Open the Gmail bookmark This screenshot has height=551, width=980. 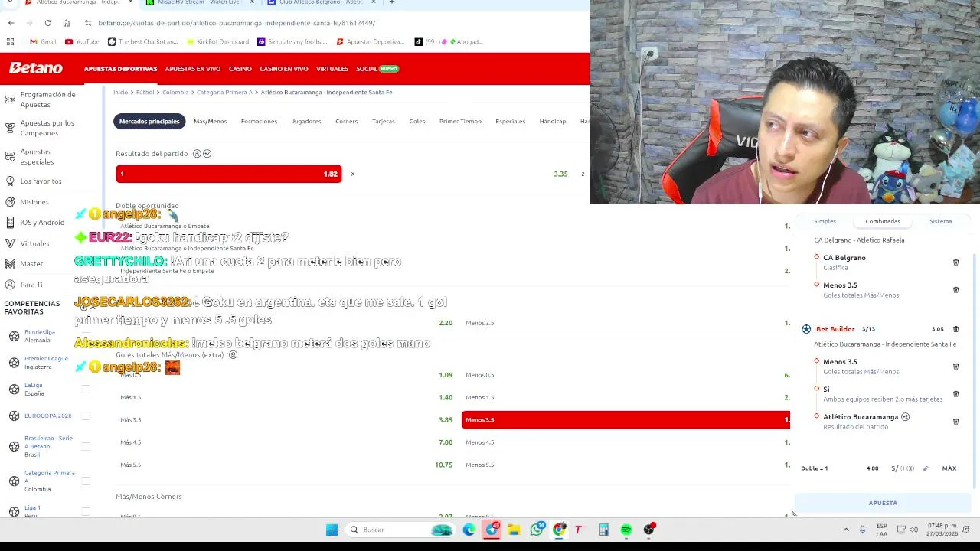coord(43,41)
